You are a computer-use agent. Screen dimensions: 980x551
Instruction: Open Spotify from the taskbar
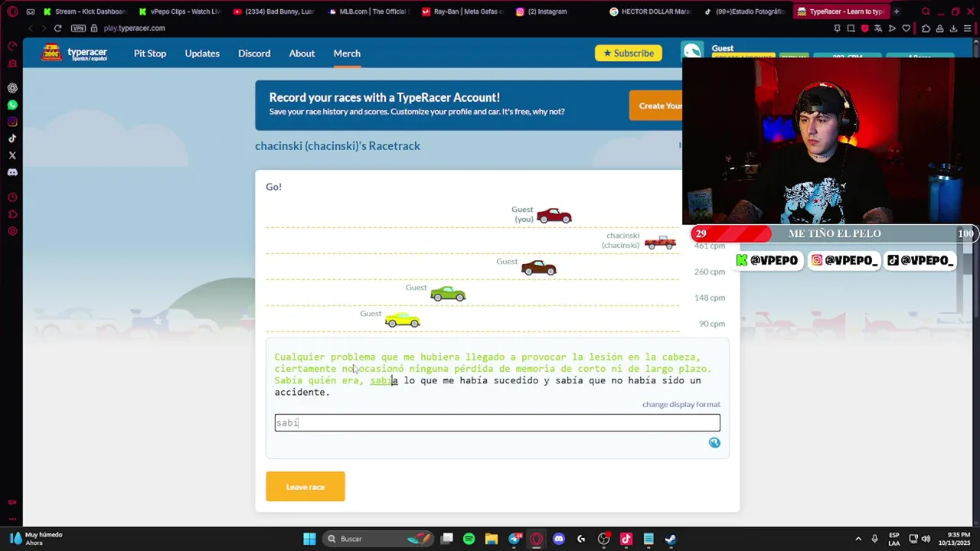[469, 539]
